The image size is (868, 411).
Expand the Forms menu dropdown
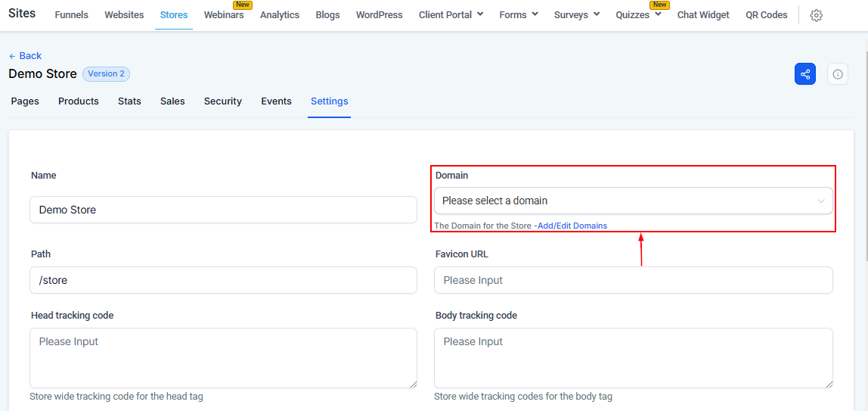pyautogui.click(x=519, y=15)
